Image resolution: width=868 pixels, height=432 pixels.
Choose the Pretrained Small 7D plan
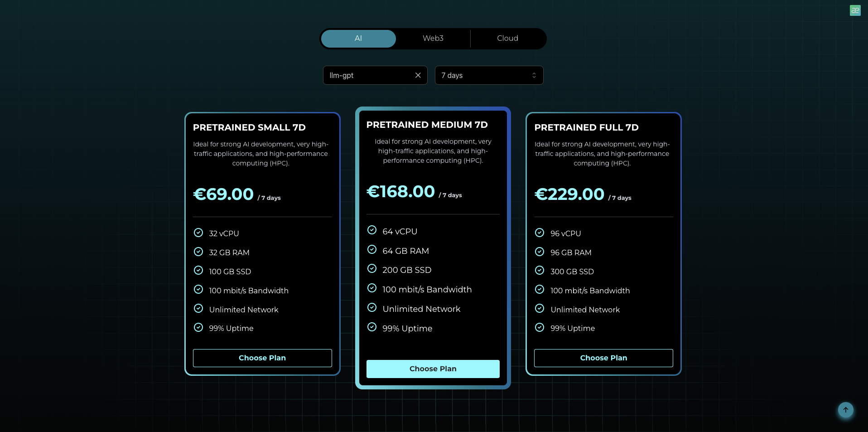pos(262,358)
